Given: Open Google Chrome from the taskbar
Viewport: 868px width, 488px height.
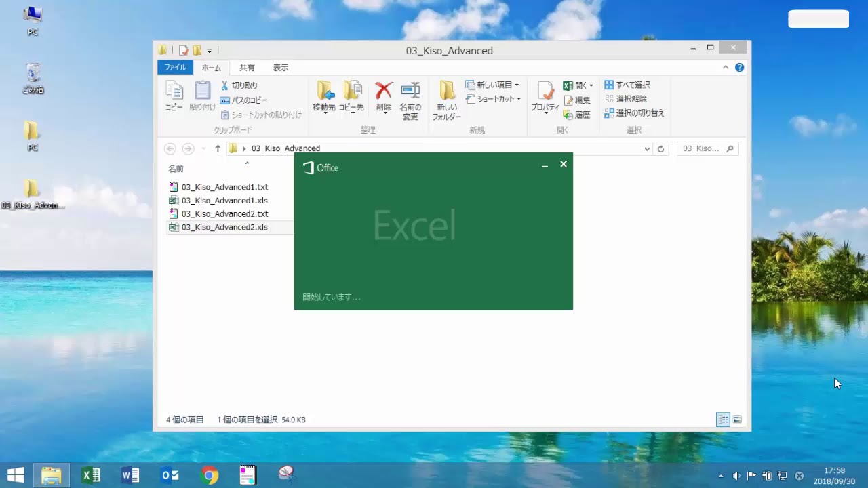Looking at the screenshot, I should 210,475.
